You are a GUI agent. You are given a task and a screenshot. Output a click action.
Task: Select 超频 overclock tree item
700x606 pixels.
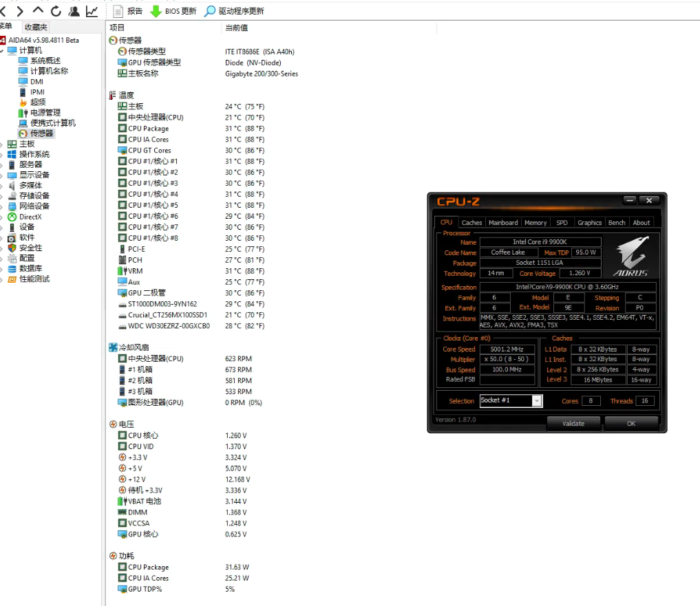click(x=37, y=102)
